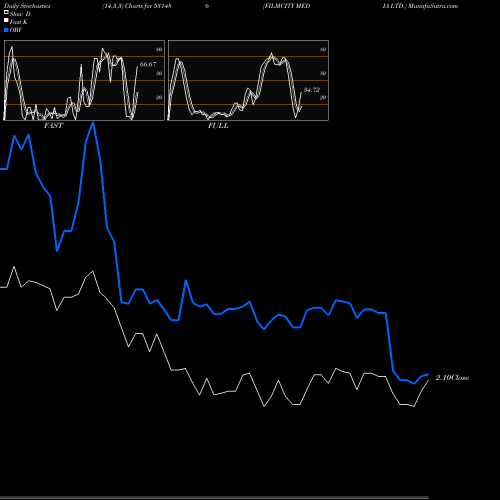
Task: Click the 2.10 Close price label
Action: (x=452, y=377)
